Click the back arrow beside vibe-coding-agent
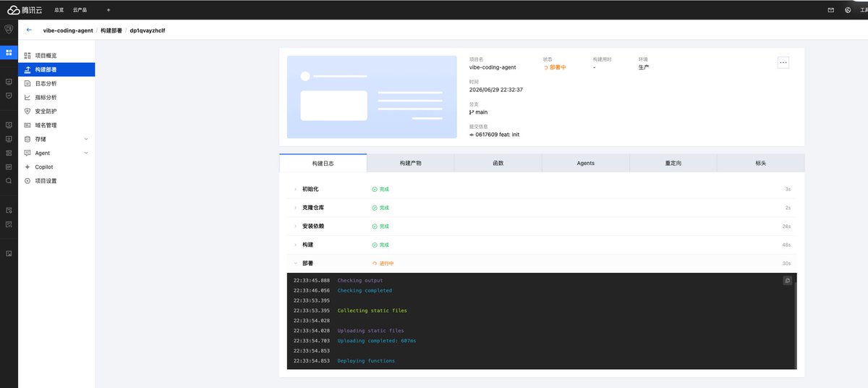 (29, 30)
